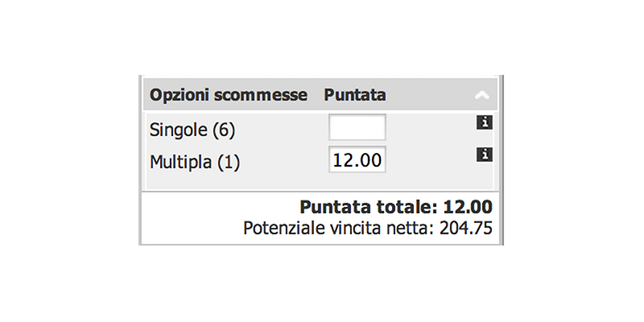Click the gray header bar beside Puntata
Viewport: 644px width, 322px height.
[x=429, y=95]
